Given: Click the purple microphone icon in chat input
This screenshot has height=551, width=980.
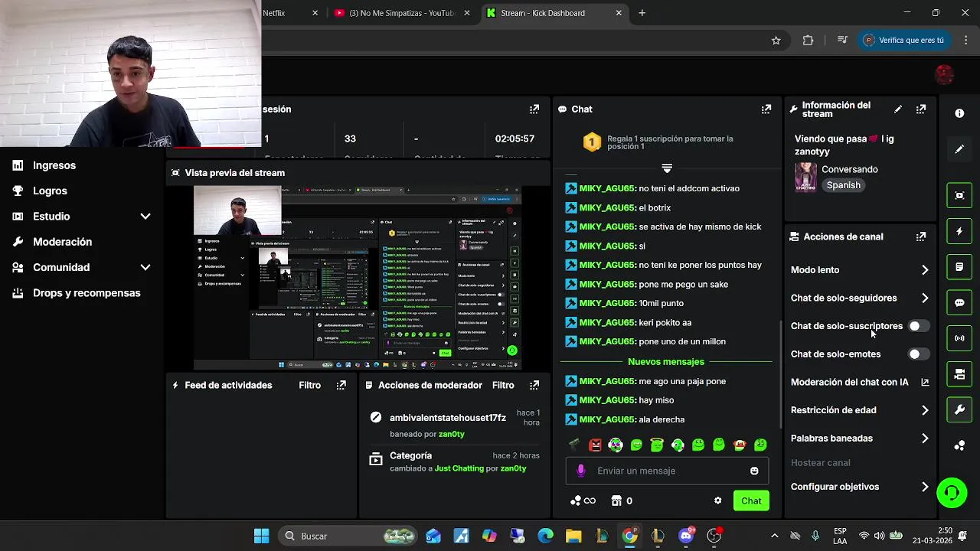Looking at the screenshot, I should (581, 471).
